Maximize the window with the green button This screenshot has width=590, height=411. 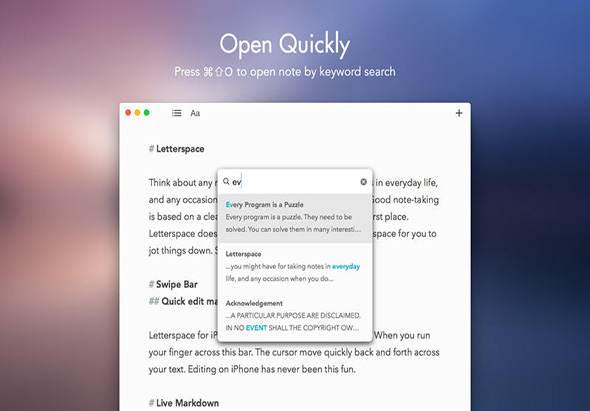click(x=147, y=113)
